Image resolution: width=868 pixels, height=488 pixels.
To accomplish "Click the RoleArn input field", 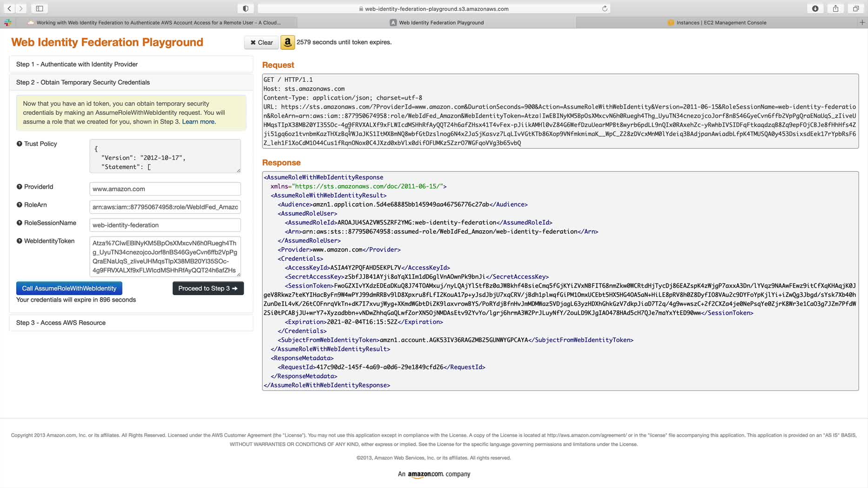I will point(165,207).
